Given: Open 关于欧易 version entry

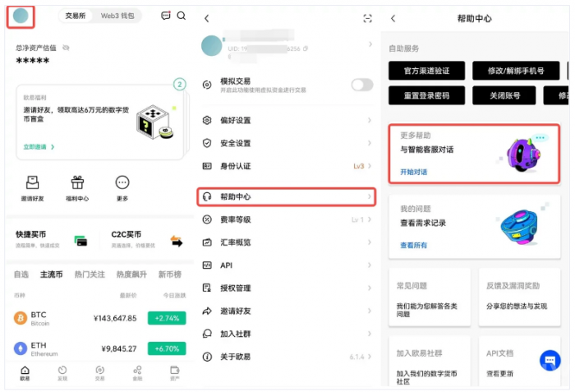Looking at the screenshot, I should click(287, 357).
